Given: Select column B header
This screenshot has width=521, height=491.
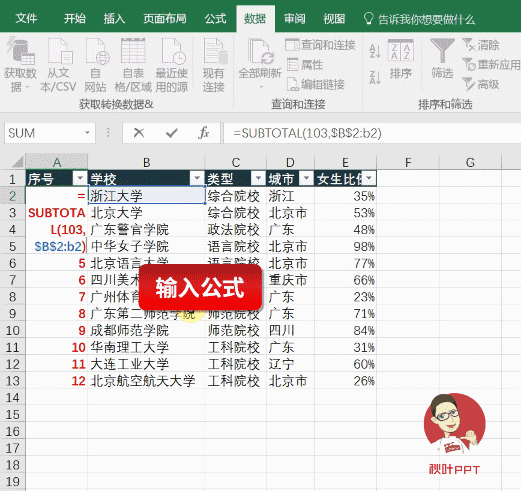Looking at the screenshot, I should 146,162.
